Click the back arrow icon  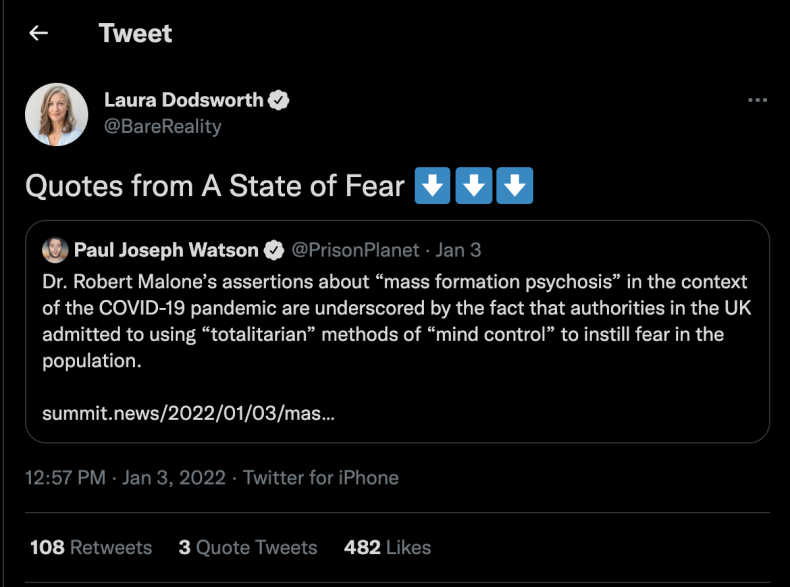pos(38,33)
